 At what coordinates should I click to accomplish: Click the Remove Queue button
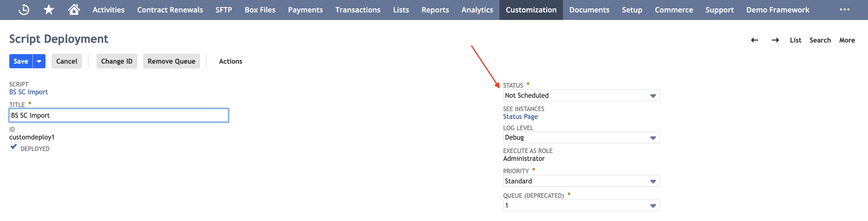tap(172, 61)
